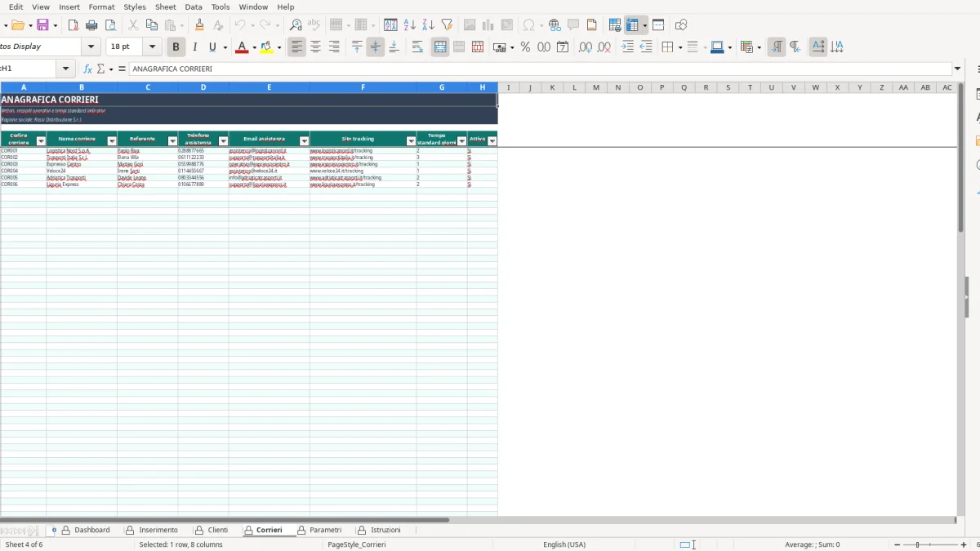This screenshot has width=980, height=551.
Task: Open the Attivo column filter dropdown
Action: pyautogui.click(x=492, y=141)
